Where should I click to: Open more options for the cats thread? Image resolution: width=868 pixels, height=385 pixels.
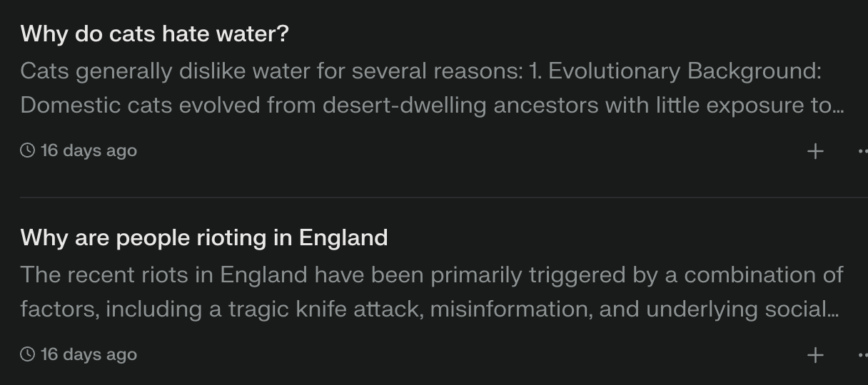pos(862,151)
